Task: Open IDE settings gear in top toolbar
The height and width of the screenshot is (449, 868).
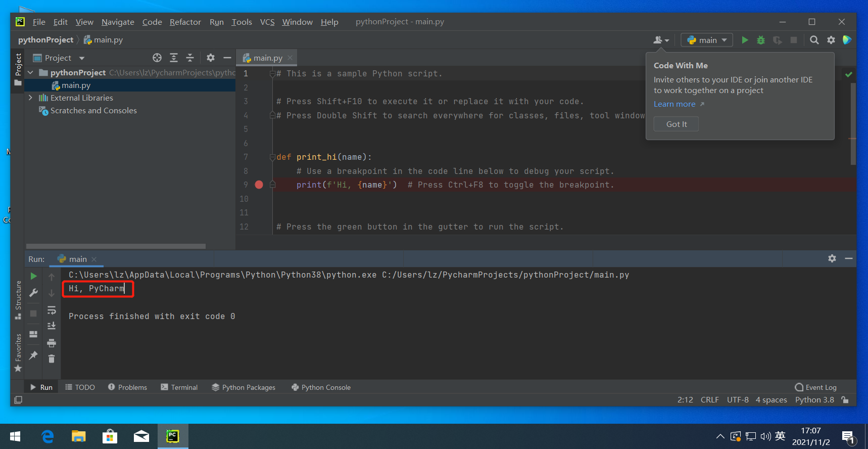Action: [x=831, y=40]
